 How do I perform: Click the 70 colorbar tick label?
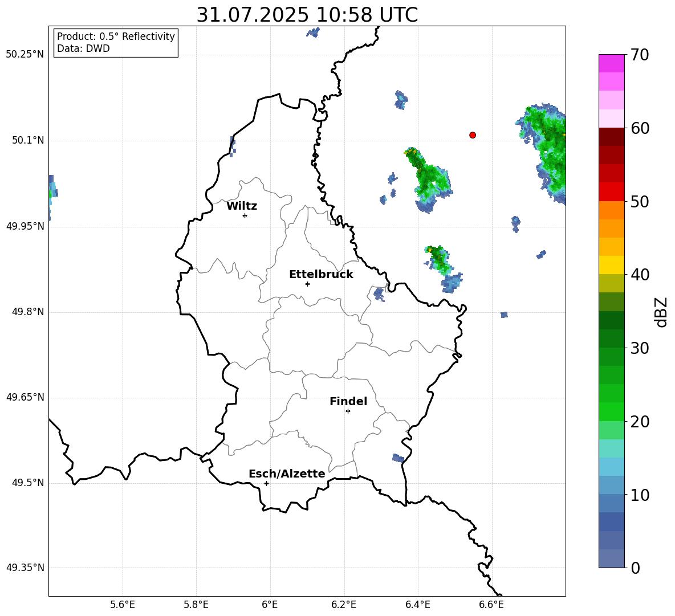[640, 55]
